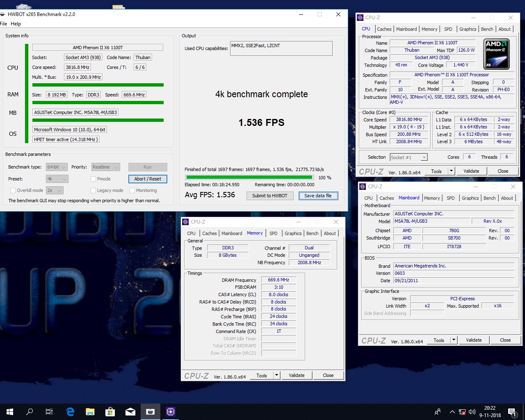Screen dimensions: 525x420
Task: Switch to Graphics tab in CPU-Z Mainboard window
Action: 470,198
